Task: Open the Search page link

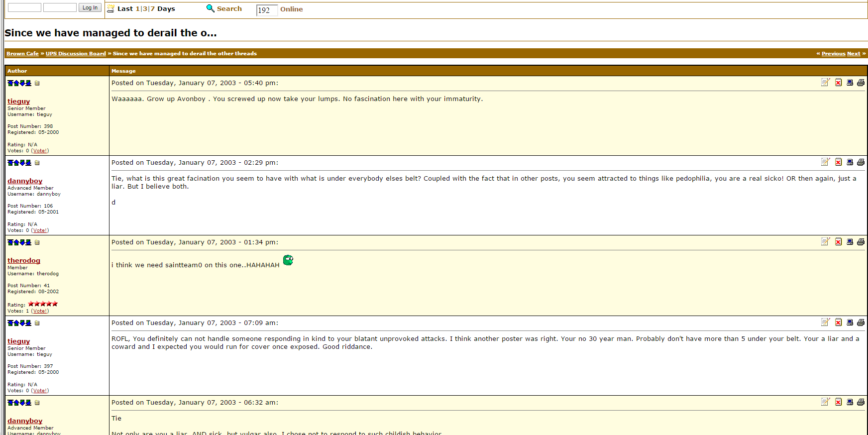Action: [x=229, y=8]
